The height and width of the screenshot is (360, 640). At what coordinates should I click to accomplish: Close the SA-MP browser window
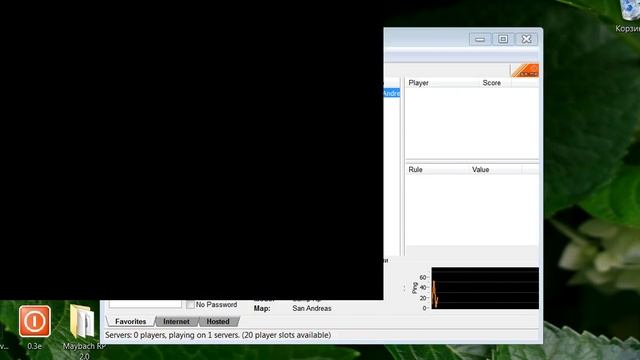pos(527,39)
